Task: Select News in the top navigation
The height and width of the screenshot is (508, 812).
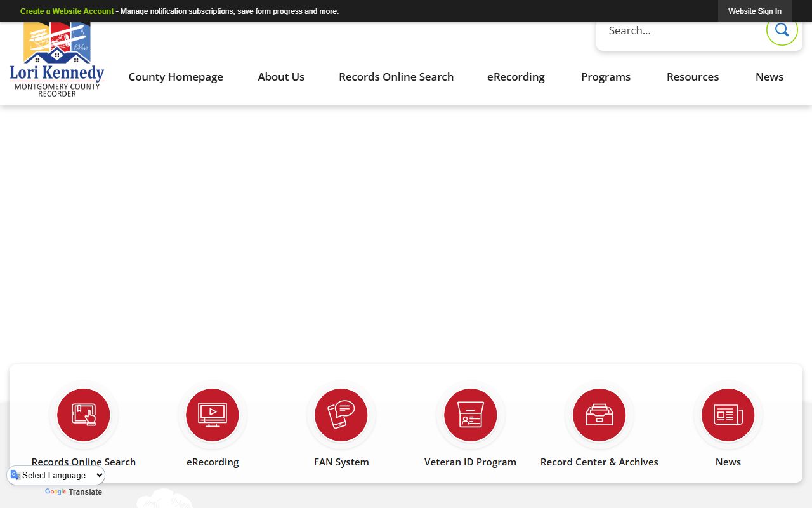Action: [769, 77]
